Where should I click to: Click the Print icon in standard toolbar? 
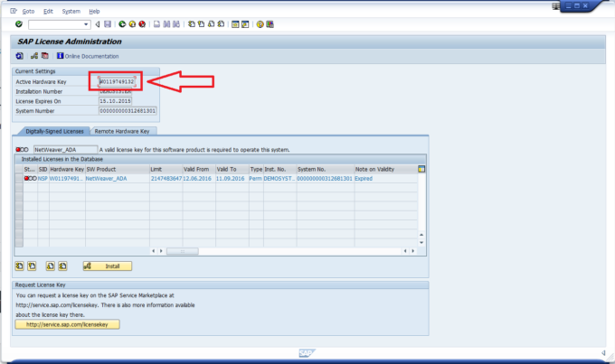[157, 24]
